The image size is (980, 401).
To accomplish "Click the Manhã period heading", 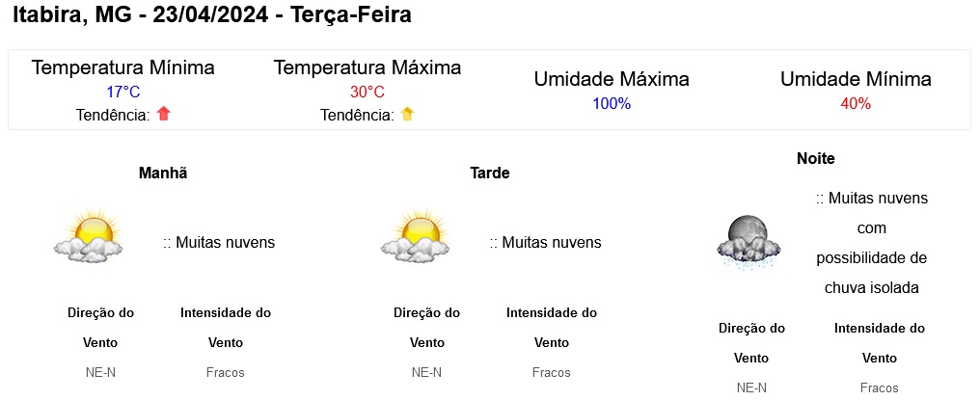I will coord(163,173).
